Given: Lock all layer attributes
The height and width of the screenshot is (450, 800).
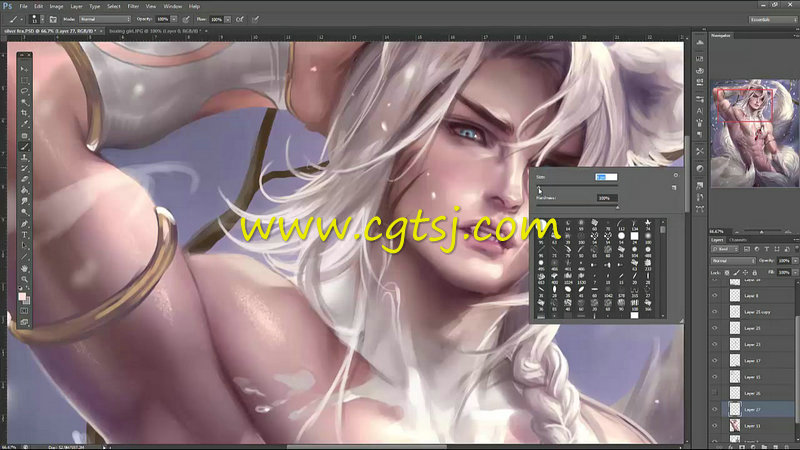Looking at the screenshot, I should coord(755,273).
